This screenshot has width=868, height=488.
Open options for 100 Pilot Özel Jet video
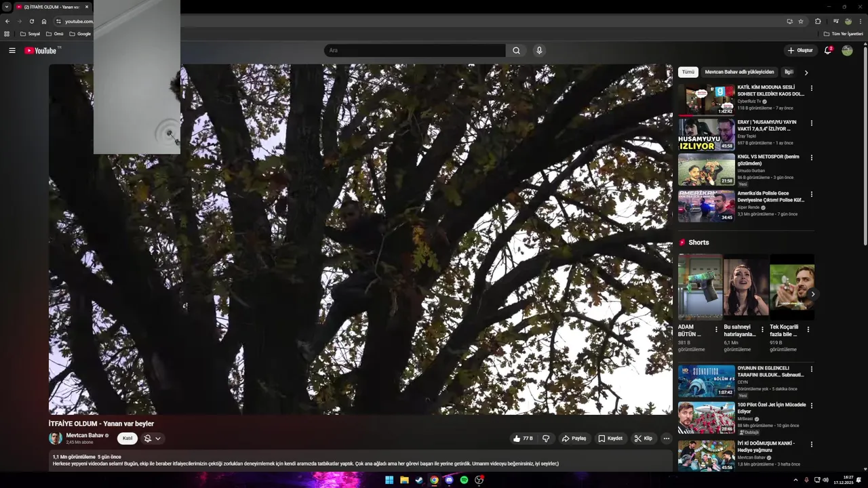pyautogui.click(x=811, y=406)
